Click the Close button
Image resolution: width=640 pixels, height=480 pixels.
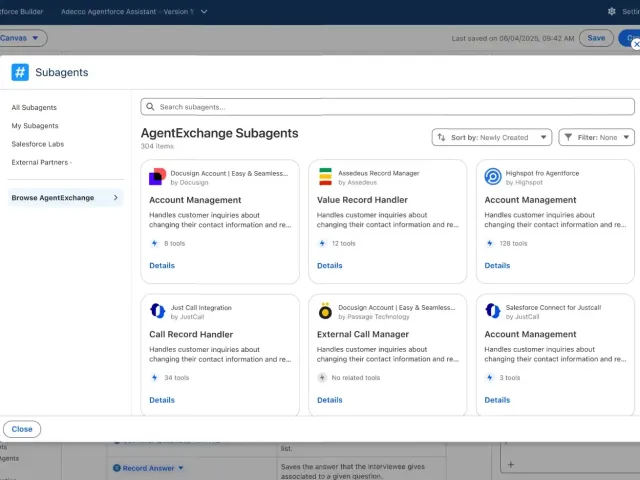tap(22, 429)
